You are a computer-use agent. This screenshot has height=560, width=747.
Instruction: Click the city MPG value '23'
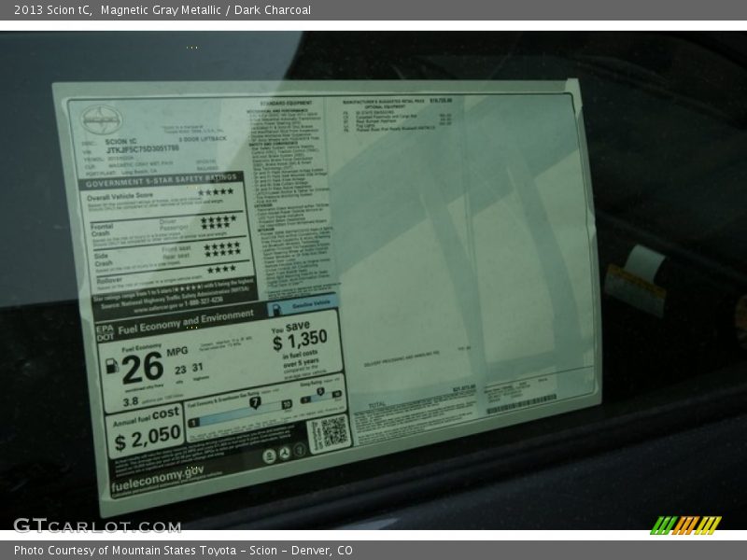[x=180, y=370]
